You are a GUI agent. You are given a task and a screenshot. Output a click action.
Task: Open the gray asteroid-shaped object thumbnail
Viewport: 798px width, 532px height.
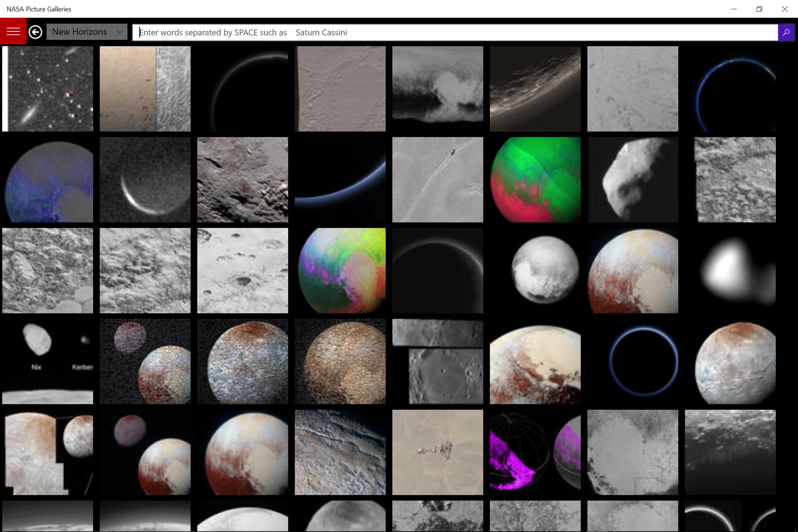[632, 180]
